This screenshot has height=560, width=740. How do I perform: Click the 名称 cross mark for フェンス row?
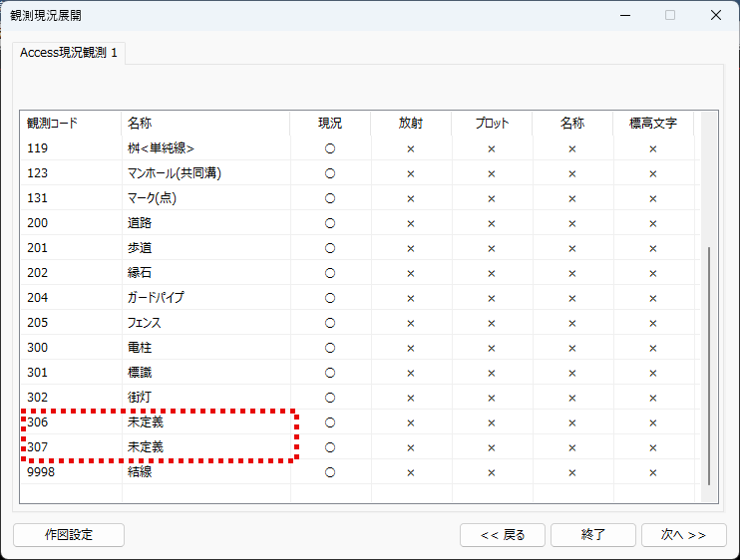[571, 323]
